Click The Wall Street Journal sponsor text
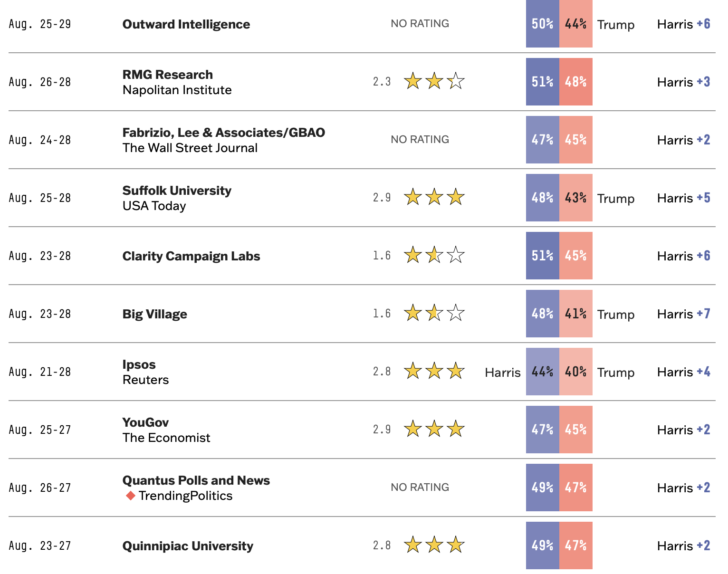 click(x=190, y=148)
